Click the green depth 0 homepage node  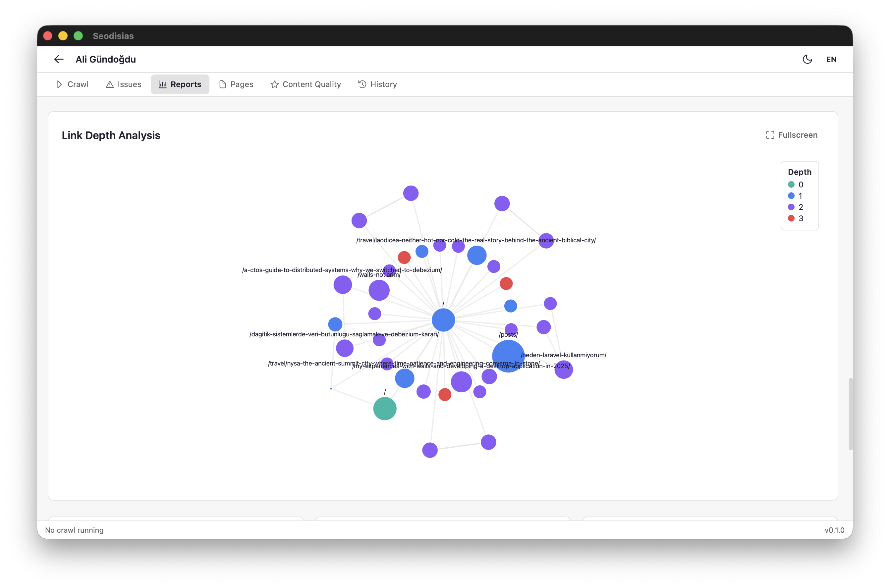pyautogui.click(x=385, y=408)
